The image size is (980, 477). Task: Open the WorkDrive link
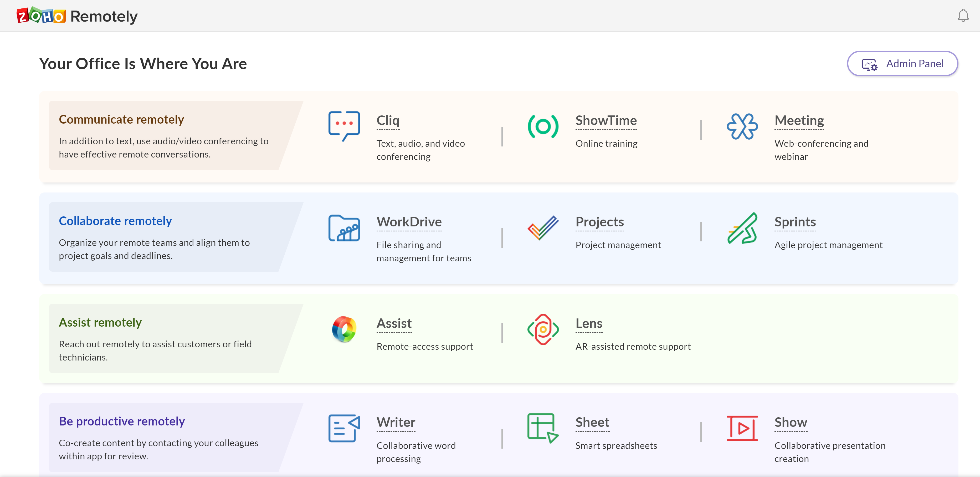[x=409, y=222]
